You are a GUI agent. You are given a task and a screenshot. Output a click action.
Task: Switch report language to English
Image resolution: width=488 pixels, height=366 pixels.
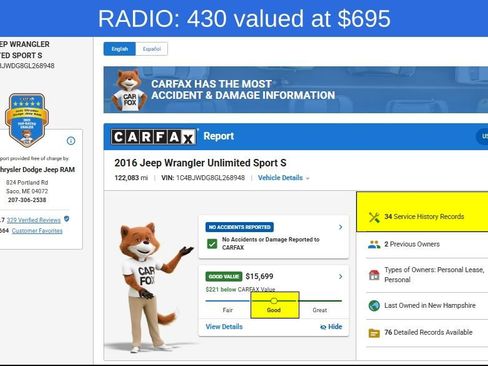click(x=120, y=49)
